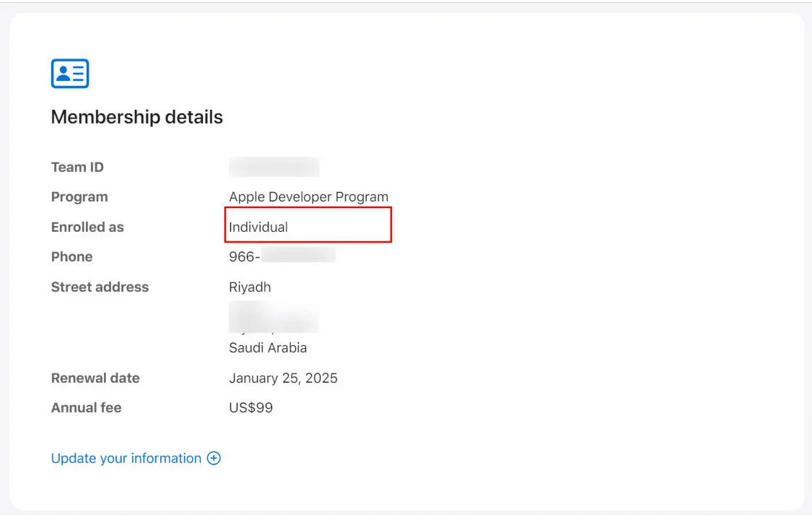This screenshot has width=812, height=515.
Task: Click the Individual enrollment value
Action: tap(258, 227)
